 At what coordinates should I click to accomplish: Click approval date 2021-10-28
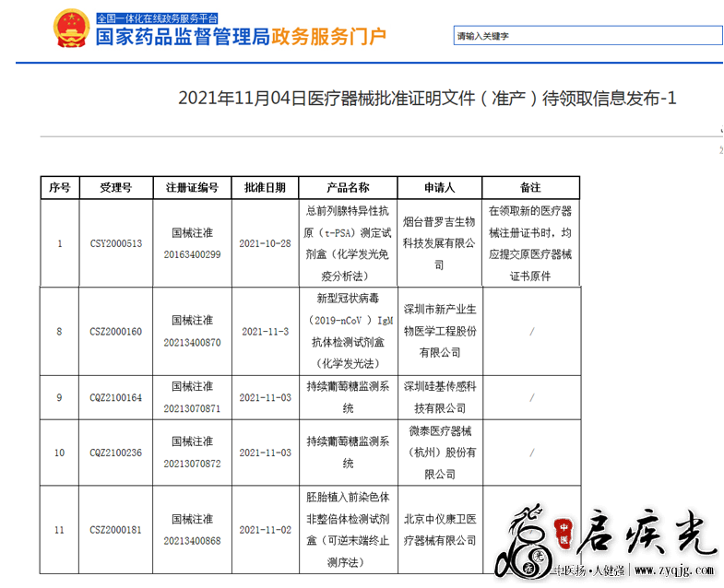pos(265,243)
